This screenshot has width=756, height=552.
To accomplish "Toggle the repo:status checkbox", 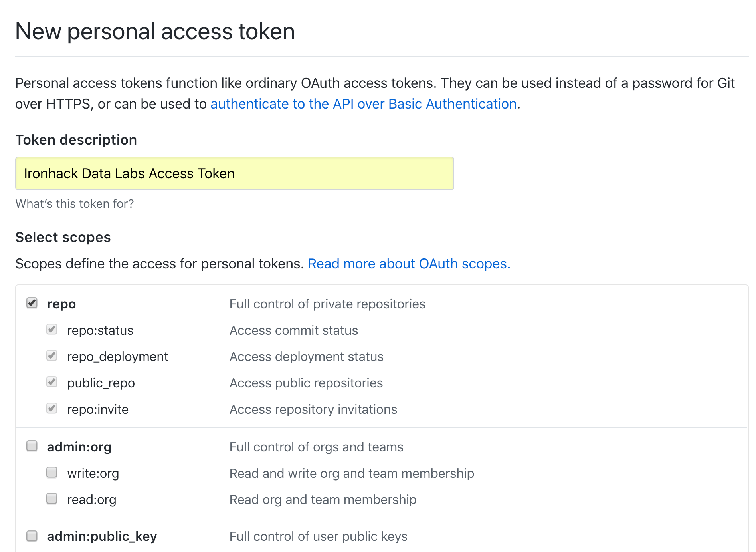I will click(x=52, y=330).
